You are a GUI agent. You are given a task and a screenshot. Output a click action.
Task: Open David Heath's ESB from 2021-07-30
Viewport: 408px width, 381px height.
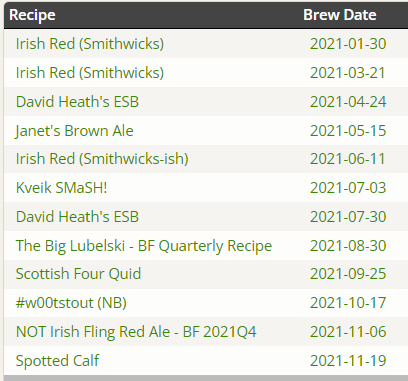pos(77,217)
